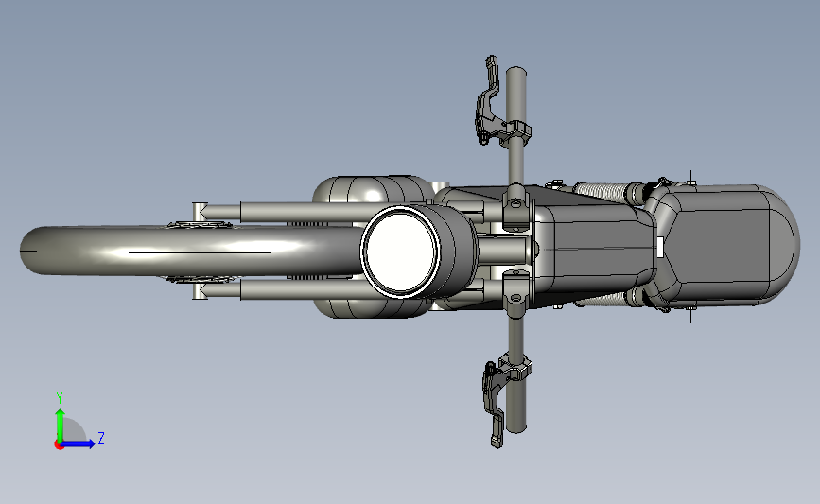Image resolution: width=820 pixels, height=504 pixels.
Task: Click the green Y axis arrow of the triad
Action: [61, 426]
